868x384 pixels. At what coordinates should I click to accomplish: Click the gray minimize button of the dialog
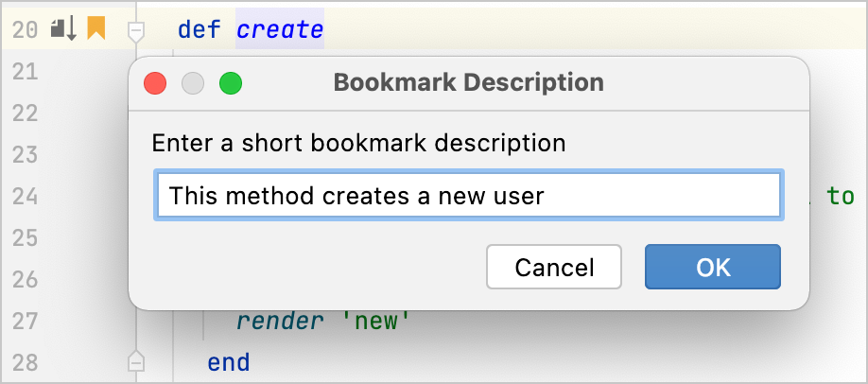tap(193, 83)
